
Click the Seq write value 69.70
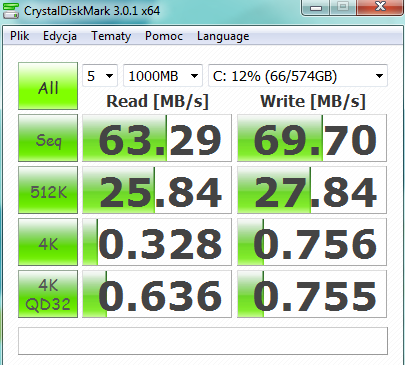point(312,138)
